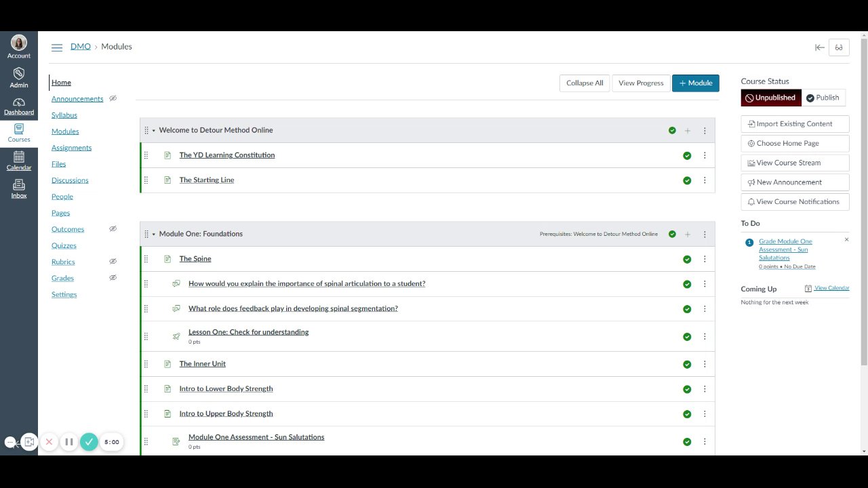
Task: Click hidden eye icon next to Grades
Action: [x=113, y=278]
